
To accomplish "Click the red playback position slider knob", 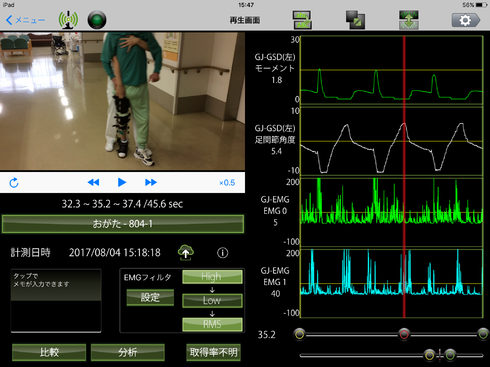I will click(404, 334).
